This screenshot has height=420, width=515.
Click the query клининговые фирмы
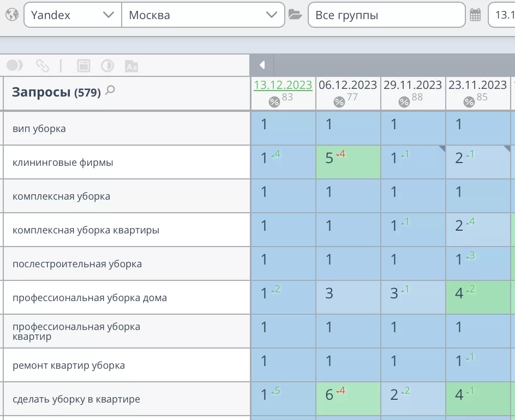(63, 163)
